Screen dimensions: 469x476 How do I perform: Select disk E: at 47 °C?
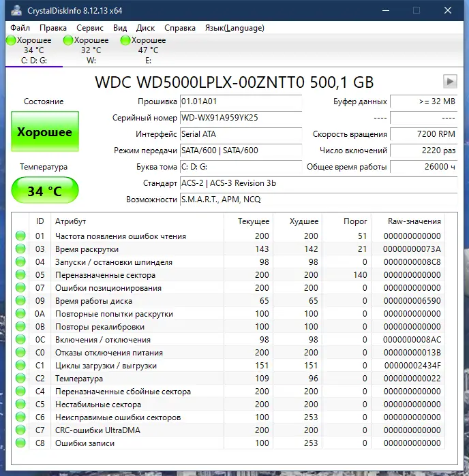[x=148, y=50]
